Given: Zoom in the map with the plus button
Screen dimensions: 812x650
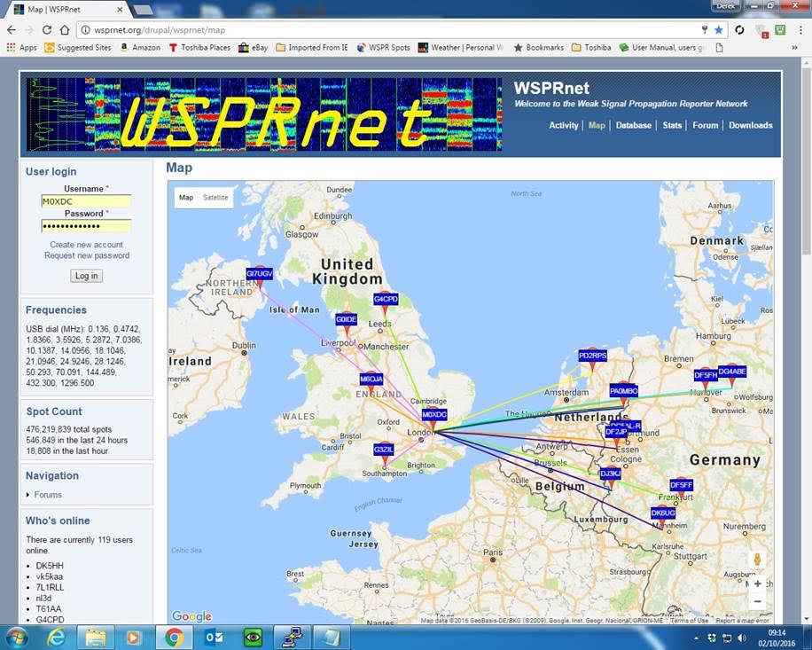Looking at the screenshot, I should click(x=757, y=583).
